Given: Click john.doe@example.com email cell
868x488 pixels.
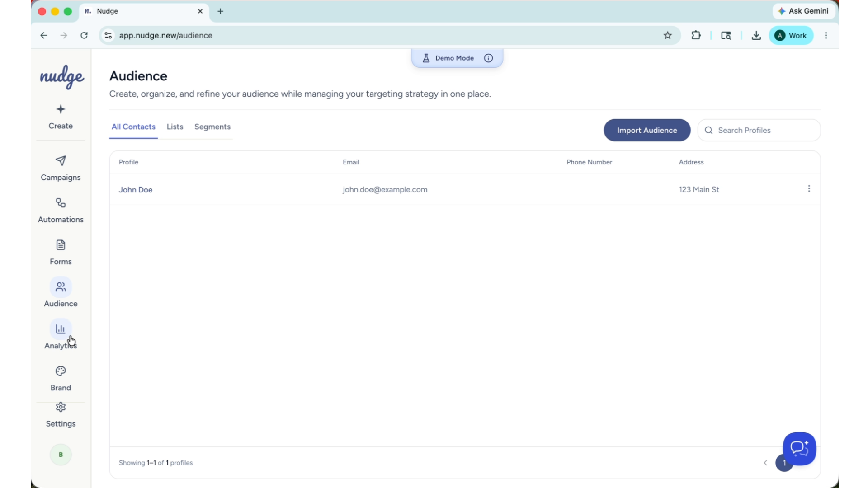Looking at the screenshot, I should pyautogui.click(x=385, y=190).
